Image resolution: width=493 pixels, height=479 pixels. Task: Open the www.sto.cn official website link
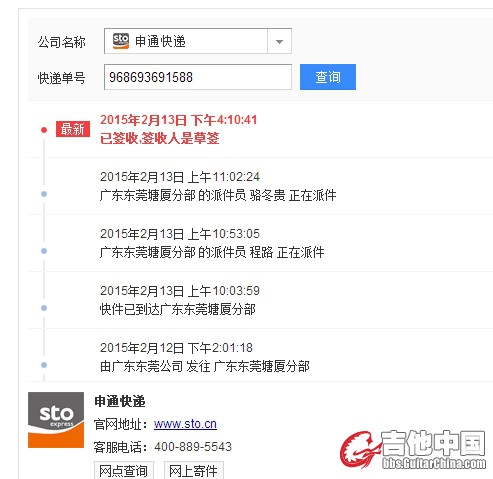pos(185,424)
